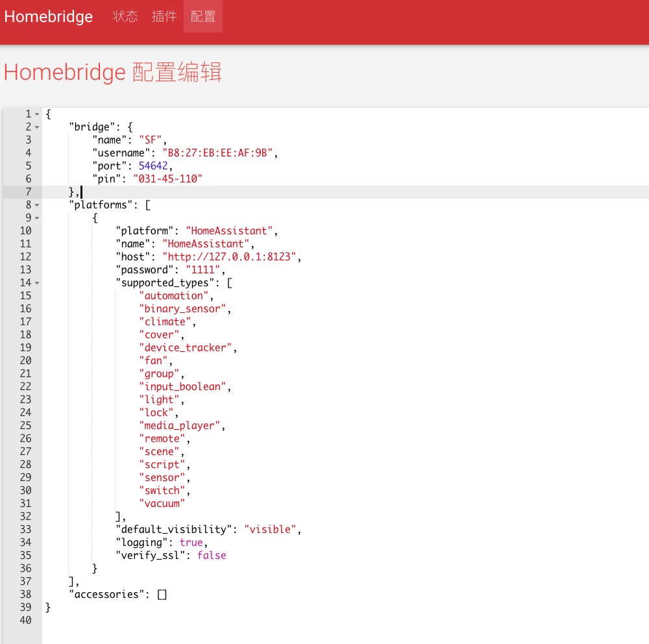This screenshot has width=649, height=644.
Task: Click the platform value "HomeAssistant" on line 10
Action: [229, 230]
